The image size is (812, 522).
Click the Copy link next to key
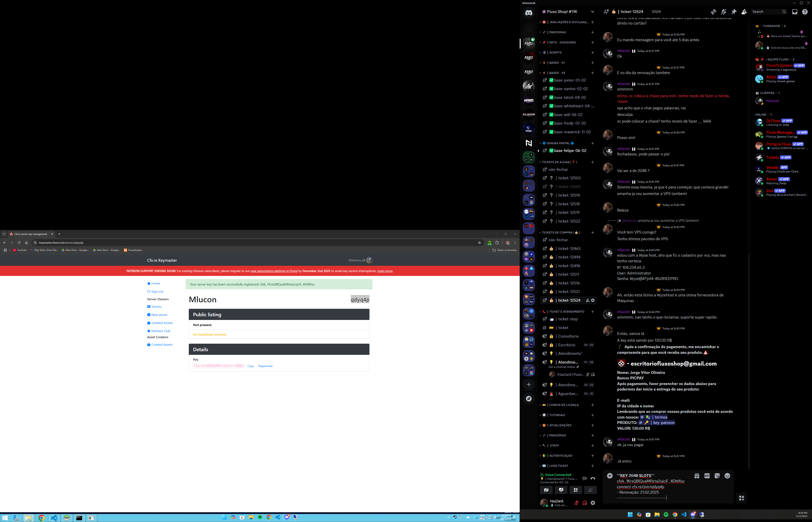tap(250, 366)
